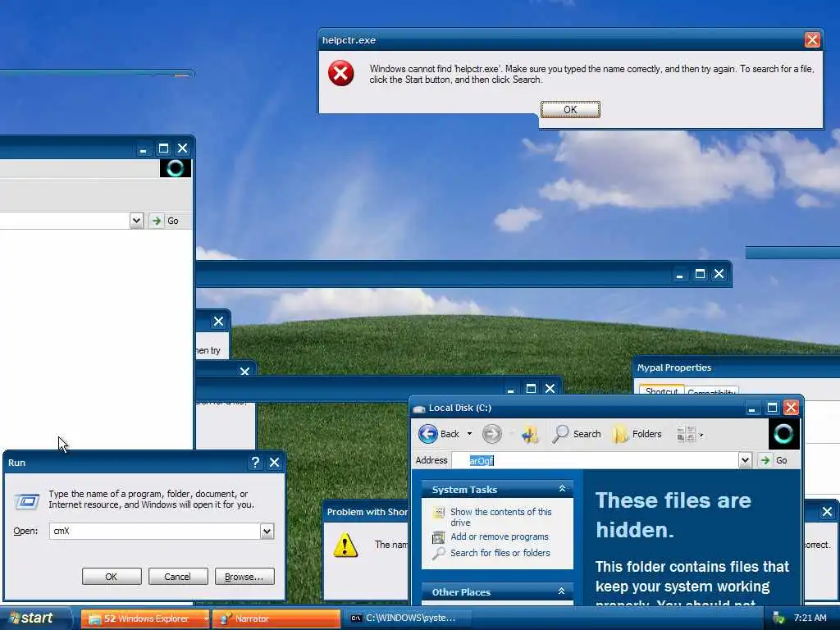Open the 52 Windows Explorer taskbar group

[145, 619]
